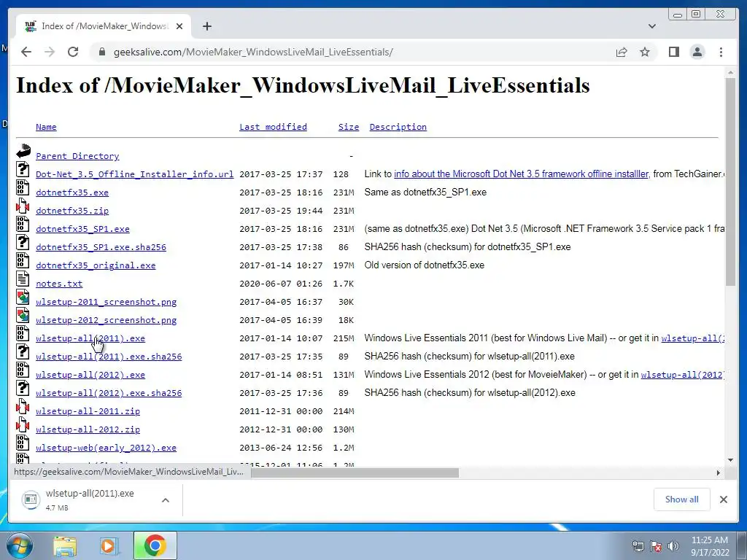Image resolution: width=747 pixels, height=560 pixels.
Task: Click the scroll-right arrow of the page
Action: click(x=718, y=472)
